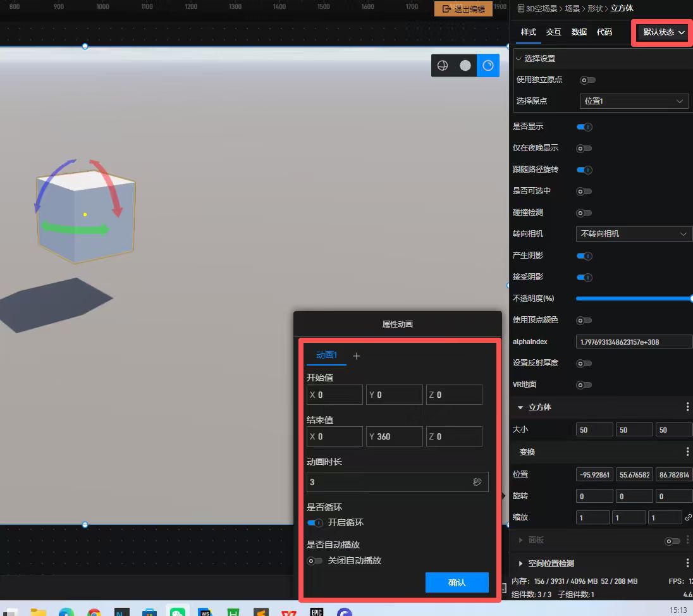Open the 立方体 section three-dot menu
693x616 pixels.
[687, 407]
